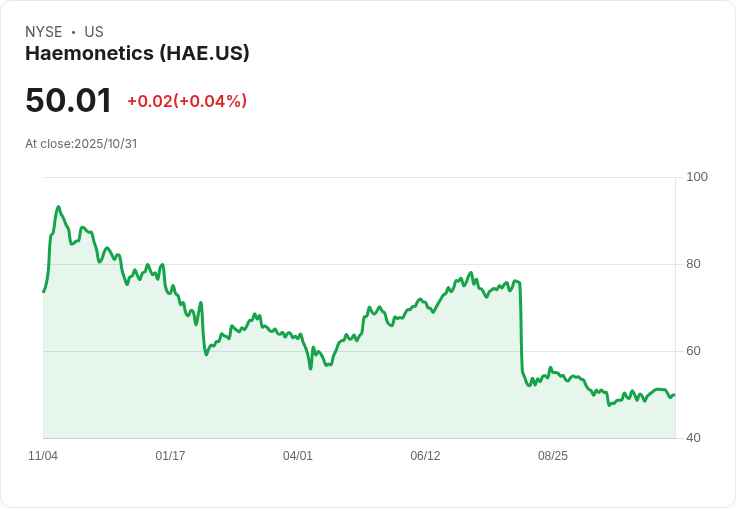Select the 06/12 date on the x-axis
Image resolution: width=736 pixels, height=508 pixels.
[425, 456]
